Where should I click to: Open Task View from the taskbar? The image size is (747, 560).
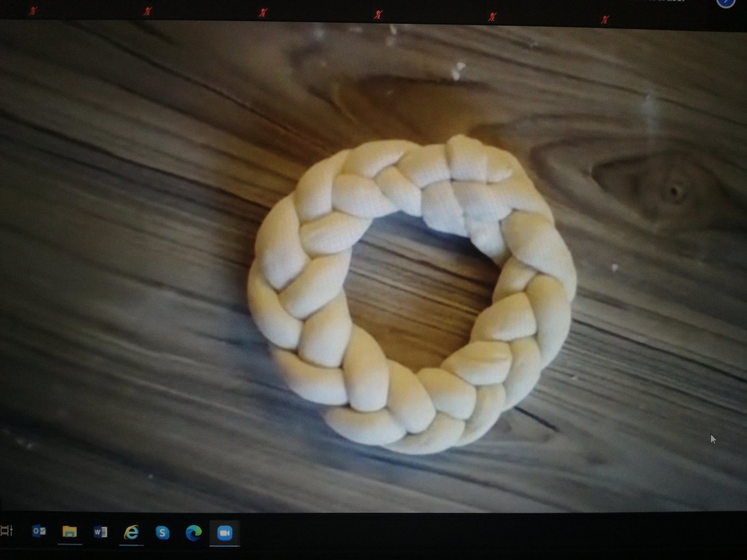tap(6, 530)
